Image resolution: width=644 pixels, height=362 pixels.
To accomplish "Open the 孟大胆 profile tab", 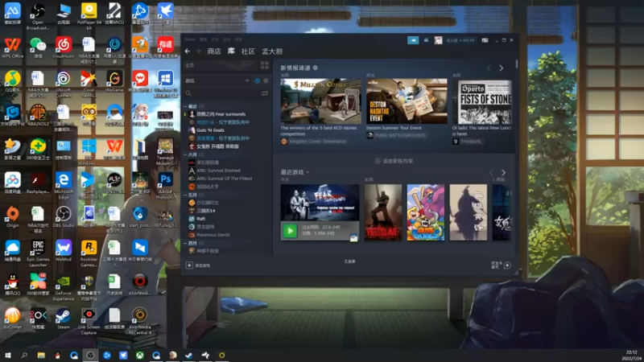I will click(272, 51).
